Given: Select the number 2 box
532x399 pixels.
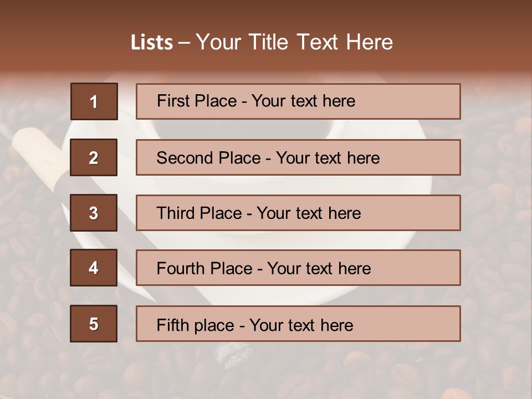Looking at the screenshot, I should (94, 157).
